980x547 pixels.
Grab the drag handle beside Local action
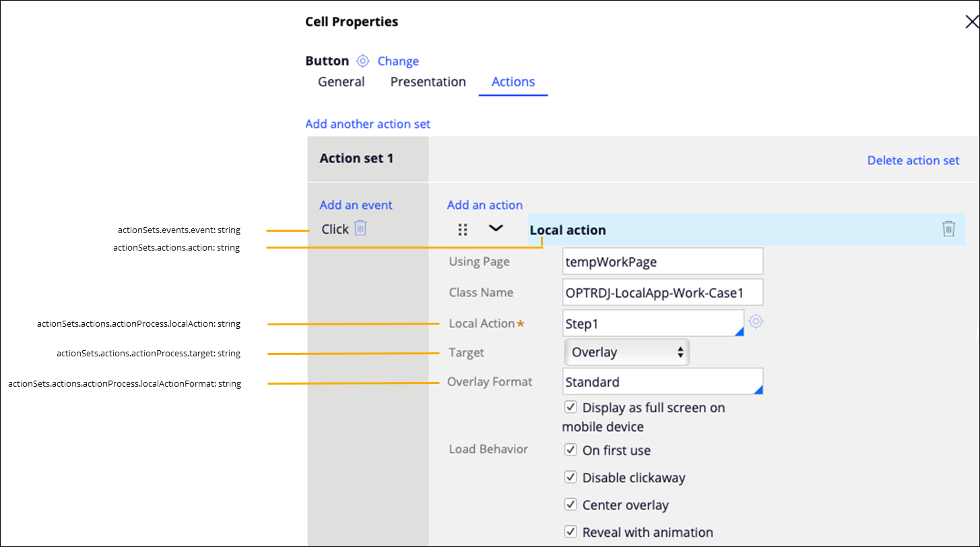click(x=463, y=230)
